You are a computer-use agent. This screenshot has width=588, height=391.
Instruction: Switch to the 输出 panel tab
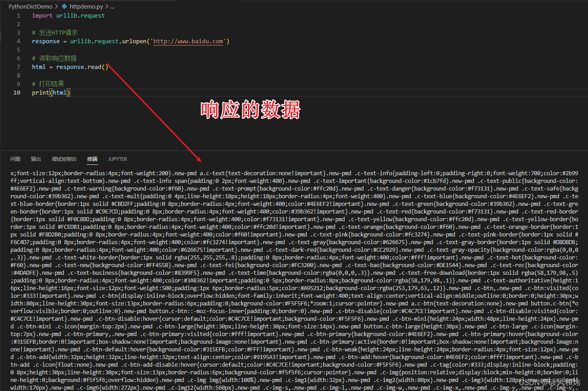coord(36,159)
